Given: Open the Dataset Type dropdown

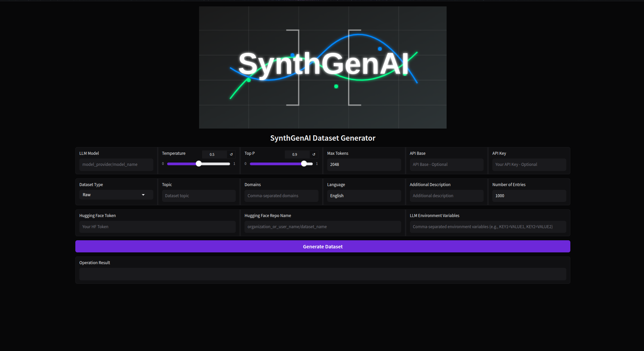Looking at the screenshot, I should pos(116,195).
